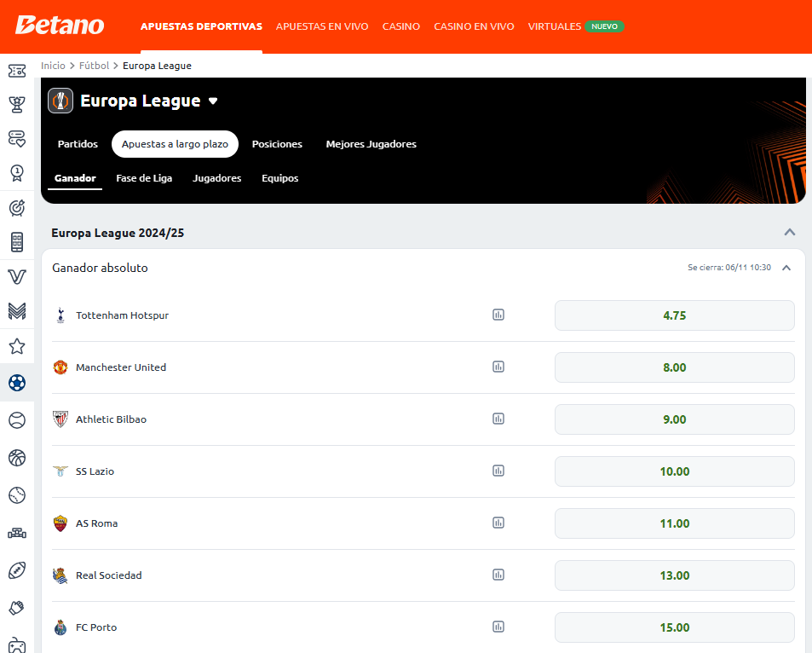Open the star favorites sidebar icon
This screenshot has width=812, height=653.
(x=17, y=346)
